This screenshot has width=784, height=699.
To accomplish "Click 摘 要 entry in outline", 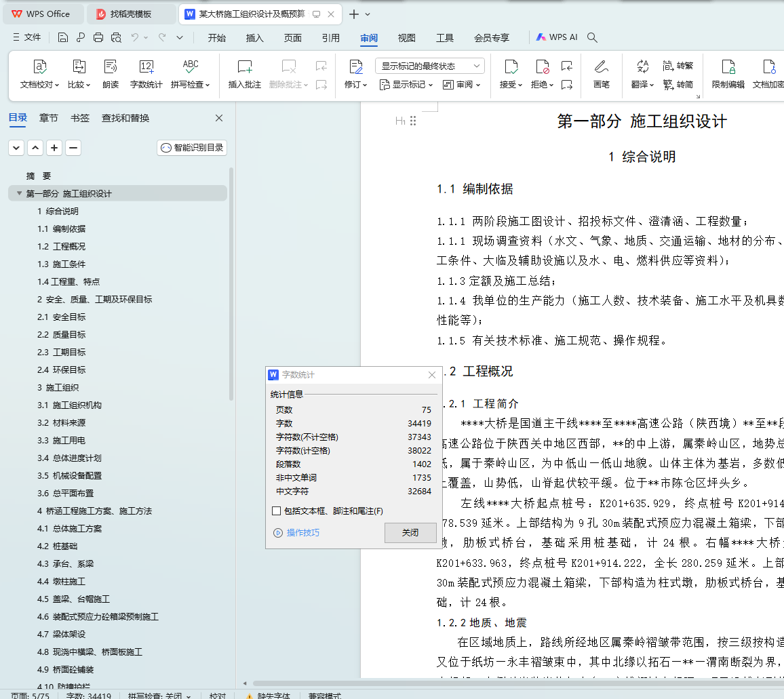I will pyautogui.click(x=39, y=176).
